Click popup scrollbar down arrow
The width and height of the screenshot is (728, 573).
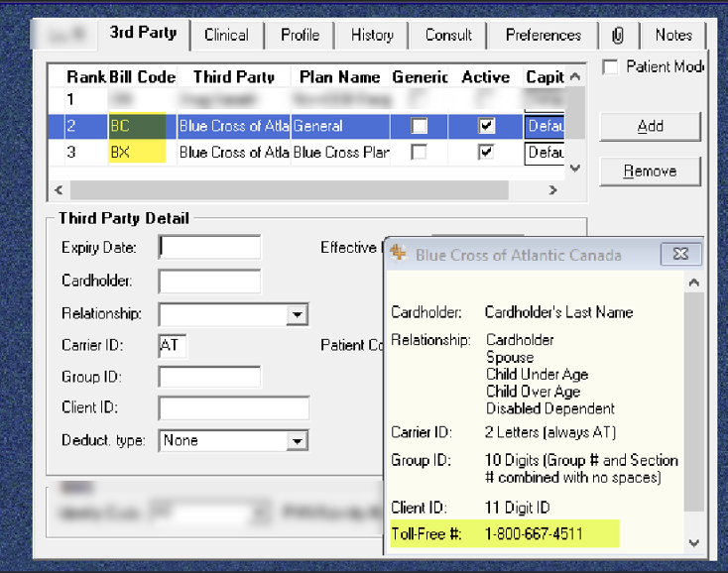coord(693,543)
